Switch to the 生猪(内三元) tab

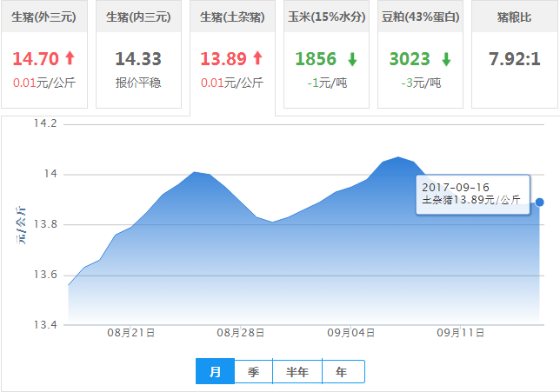(x=138, y=17)
